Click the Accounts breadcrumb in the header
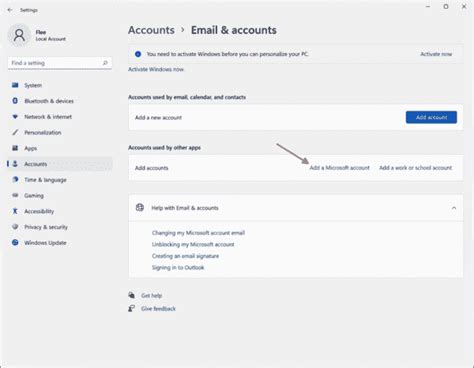The width and height of the screenshot is (474, 368). [151, 30]
